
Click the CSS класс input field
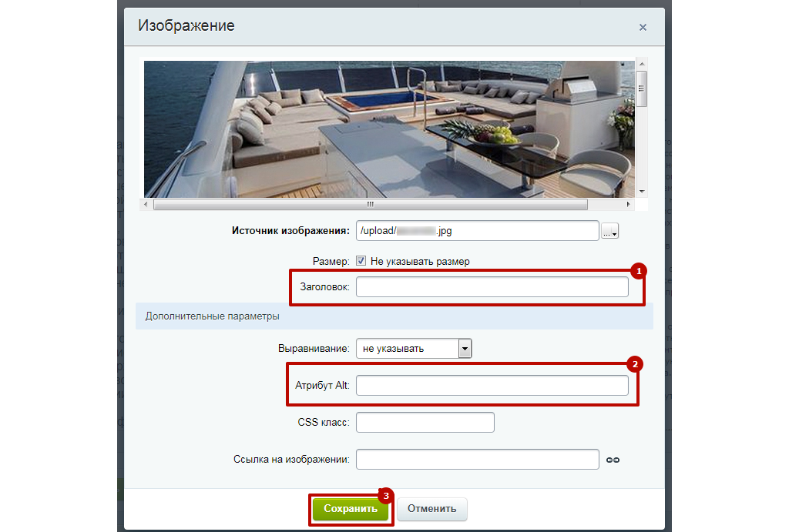click(425, 423)
